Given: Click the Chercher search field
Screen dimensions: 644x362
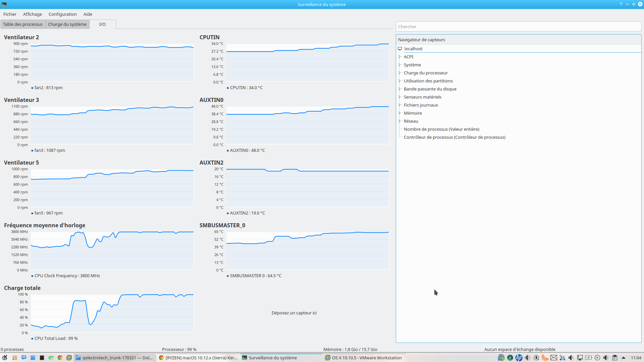Looking at the screenshot, I should [x=519, y=26].
